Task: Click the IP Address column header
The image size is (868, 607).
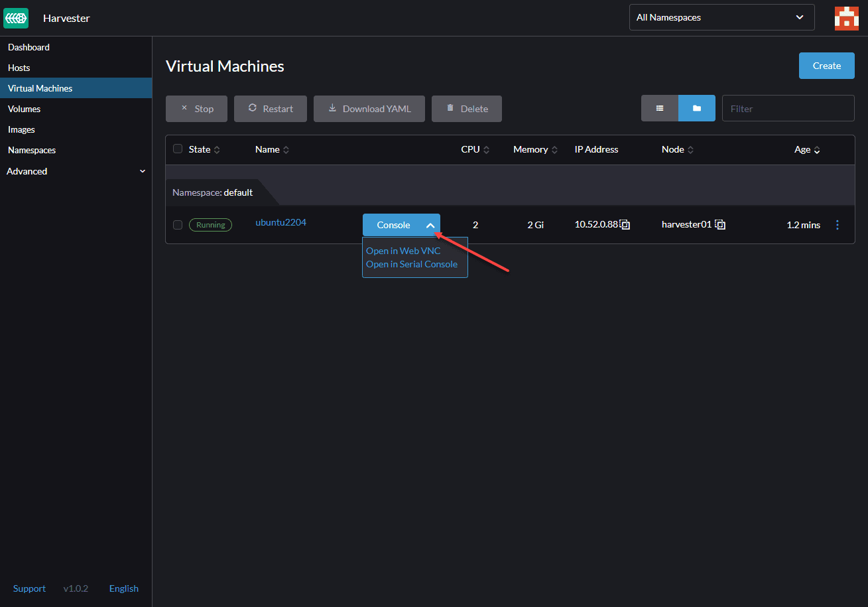Action: coord(596,150)
